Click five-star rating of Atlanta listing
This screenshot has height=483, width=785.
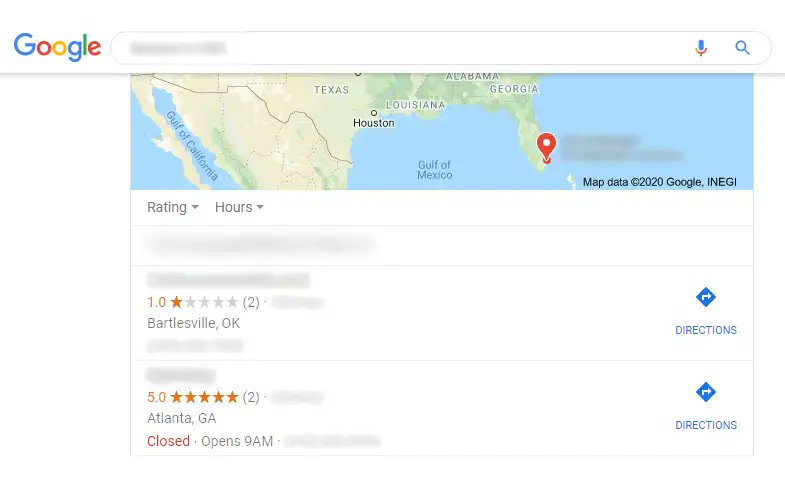(x=204, y=397)
